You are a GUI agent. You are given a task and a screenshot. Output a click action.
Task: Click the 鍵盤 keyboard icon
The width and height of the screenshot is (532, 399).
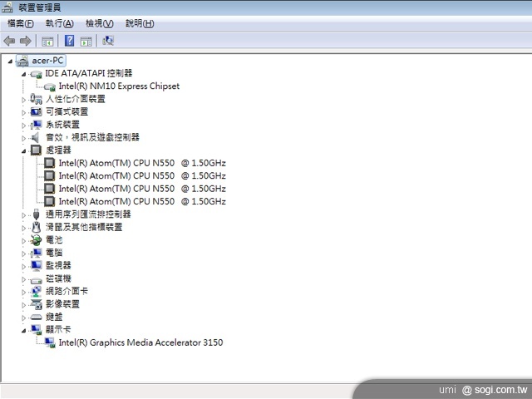click(x=36, y=318)
